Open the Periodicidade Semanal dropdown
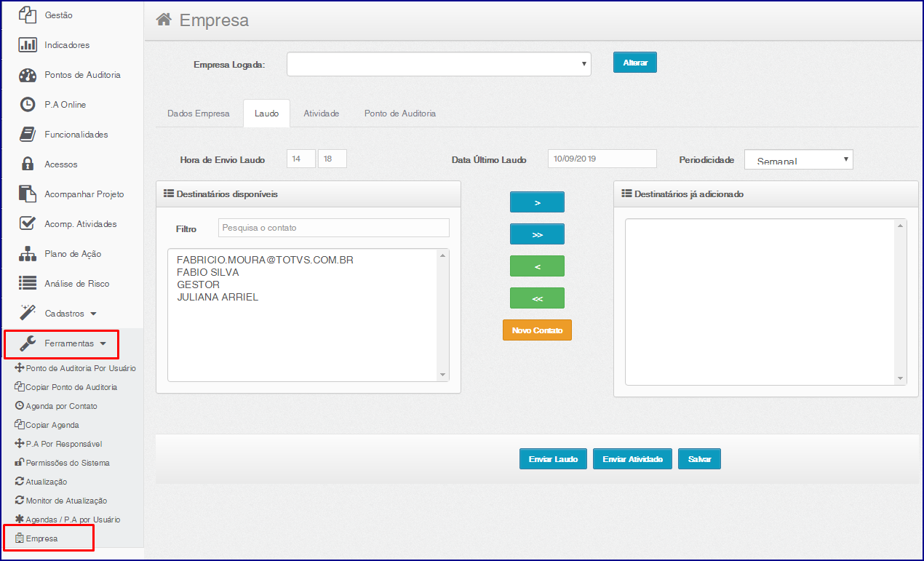This screenshot has width=924, height=561. pos(798,159)
